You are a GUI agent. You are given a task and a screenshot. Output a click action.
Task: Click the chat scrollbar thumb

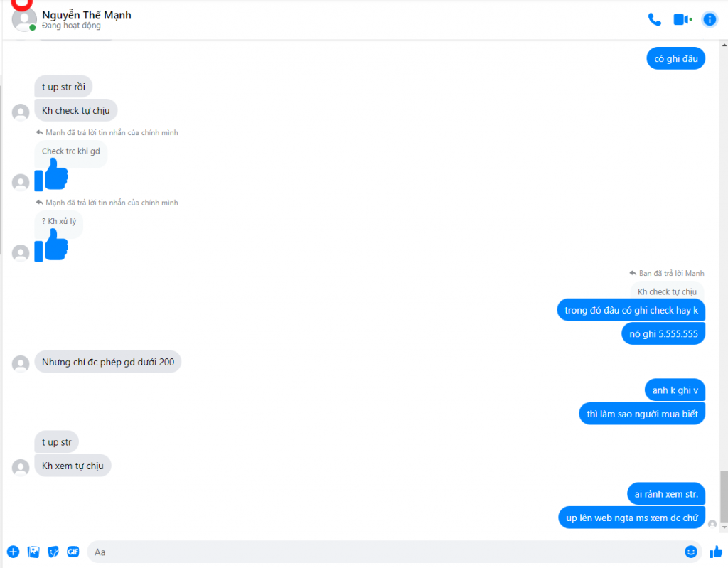(724, 497)
